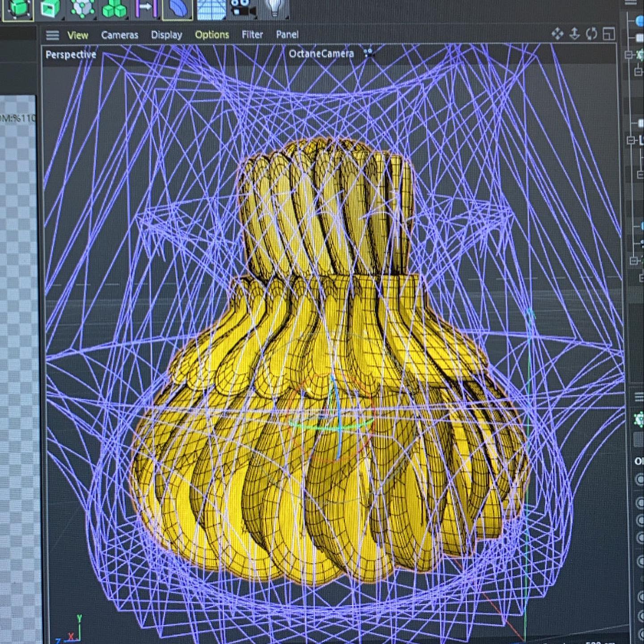The height and width of the screenshot is (644, 644).
Task: Toggle the active viewport maximize icon
Action: (609, 34)
